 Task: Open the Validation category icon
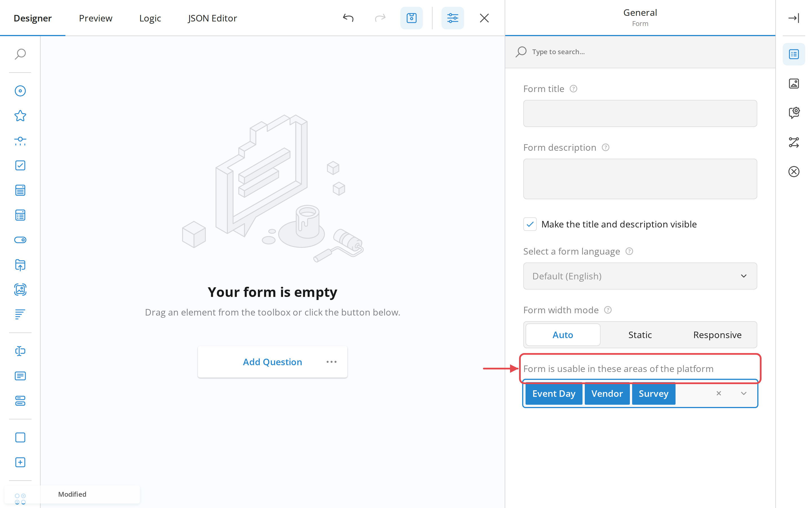pos(794,172)
